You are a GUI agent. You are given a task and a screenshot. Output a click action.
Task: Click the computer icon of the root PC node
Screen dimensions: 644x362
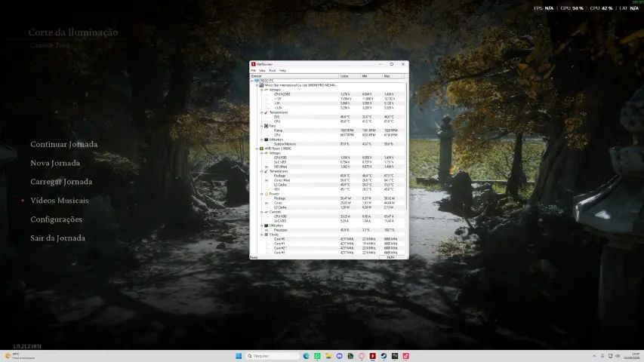coord(257,81)
